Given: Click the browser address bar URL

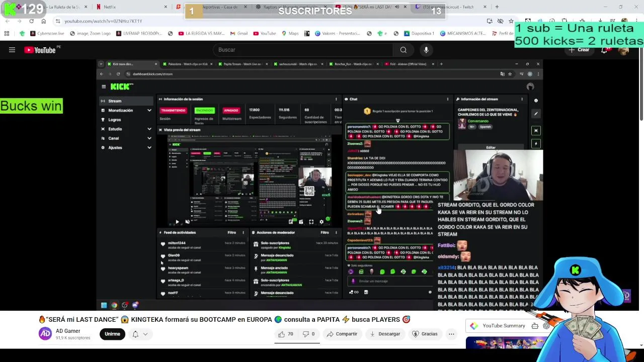Looking at the screenshot, I should tap(103, 21).
